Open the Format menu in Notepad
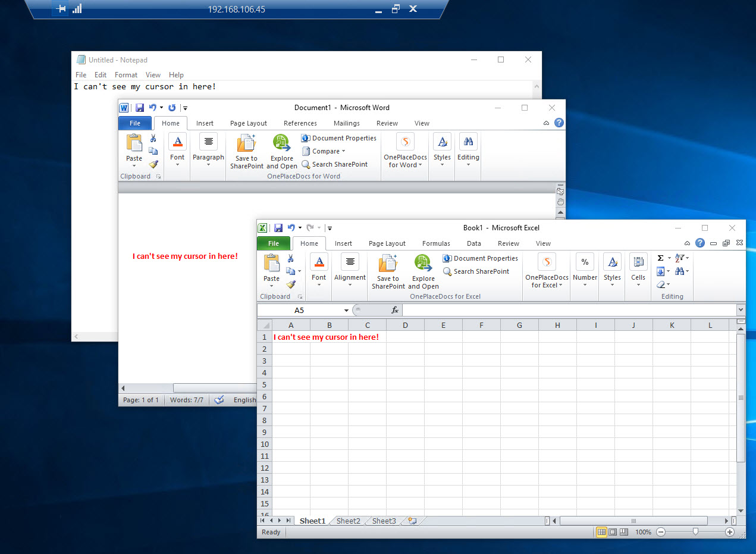 126,74
